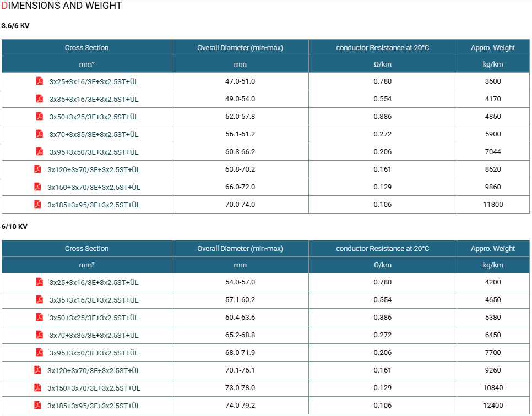Open PDF icon for 3.6/6 KV 3x150+3x70 cable

37,187
